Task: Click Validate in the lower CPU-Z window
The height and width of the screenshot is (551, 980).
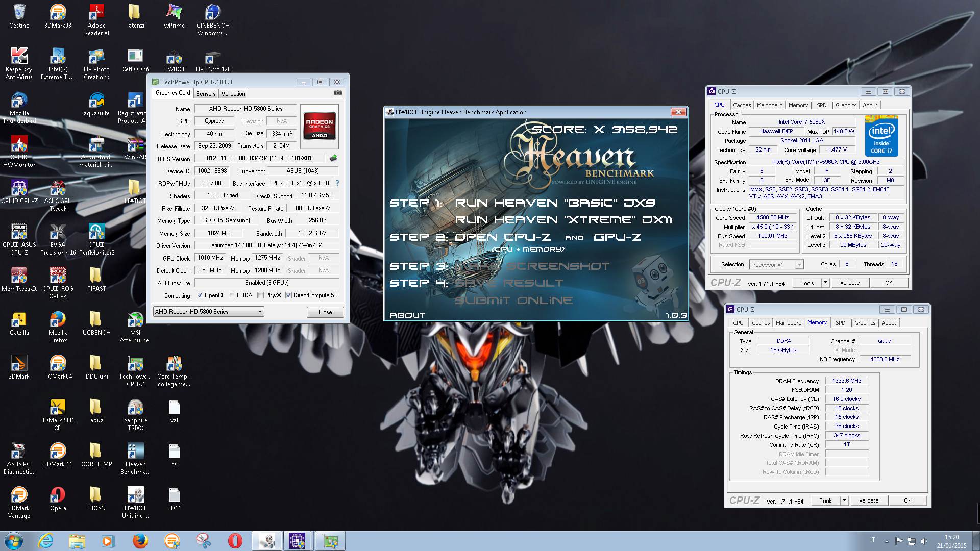Action: point(869,500)
